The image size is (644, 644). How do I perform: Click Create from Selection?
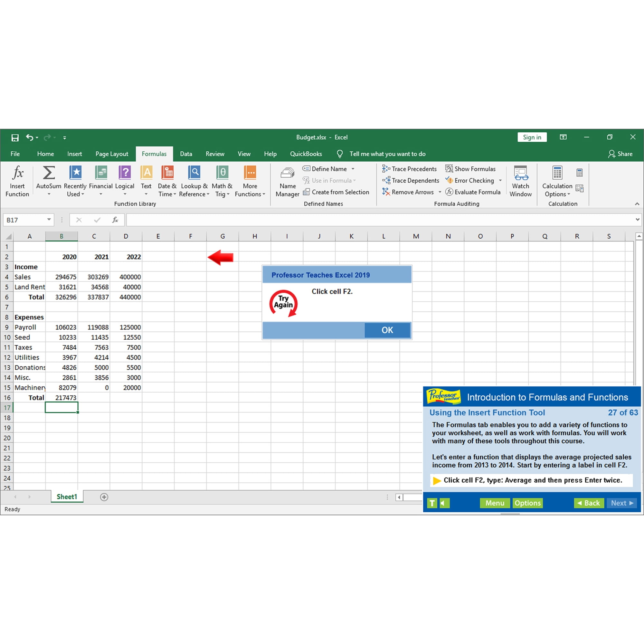point(336,192)
